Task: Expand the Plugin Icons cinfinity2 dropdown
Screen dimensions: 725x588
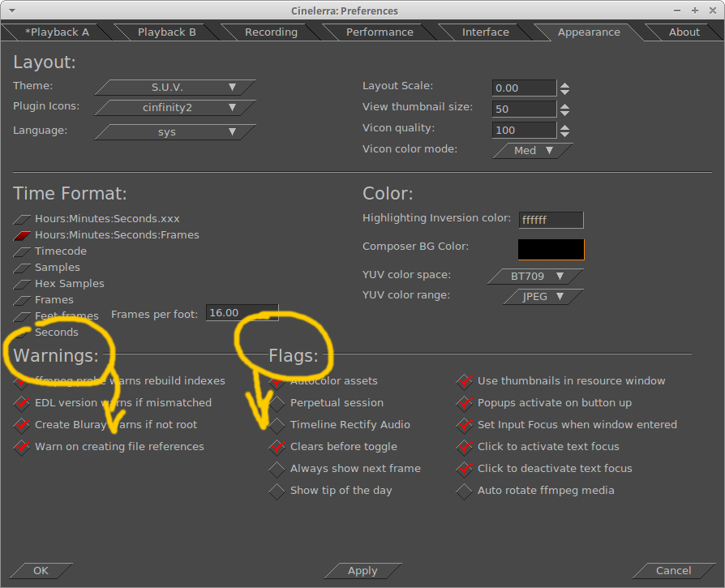Action: (x=175, y=107)
